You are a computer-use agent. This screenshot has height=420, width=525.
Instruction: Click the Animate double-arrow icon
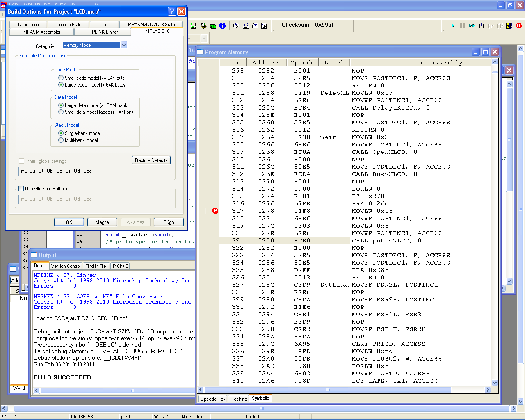tap(472, 25)
